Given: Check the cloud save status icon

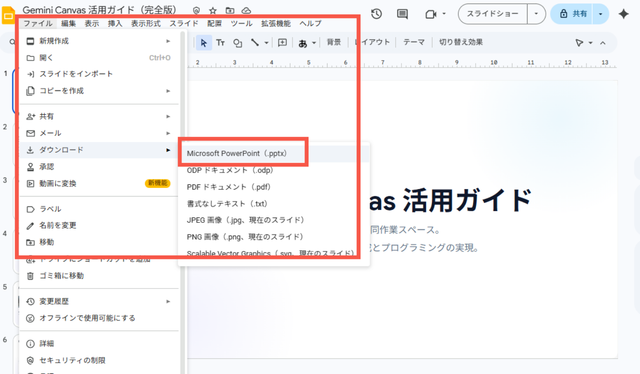Looking at the screenshot, I should [246, 11].
